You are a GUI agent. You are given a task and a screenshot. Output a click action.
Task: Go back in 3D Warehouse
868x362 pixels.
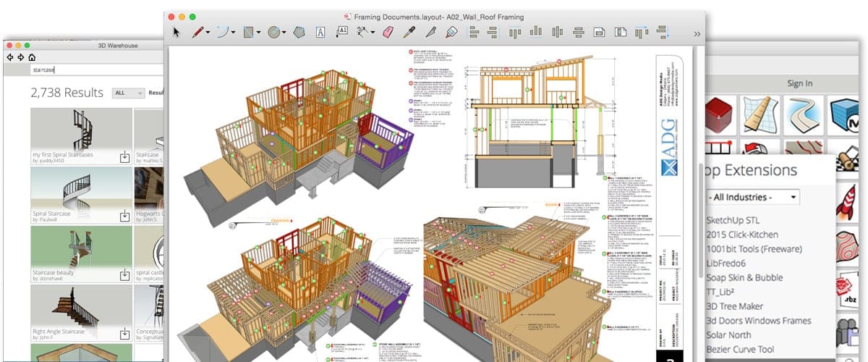9,57
